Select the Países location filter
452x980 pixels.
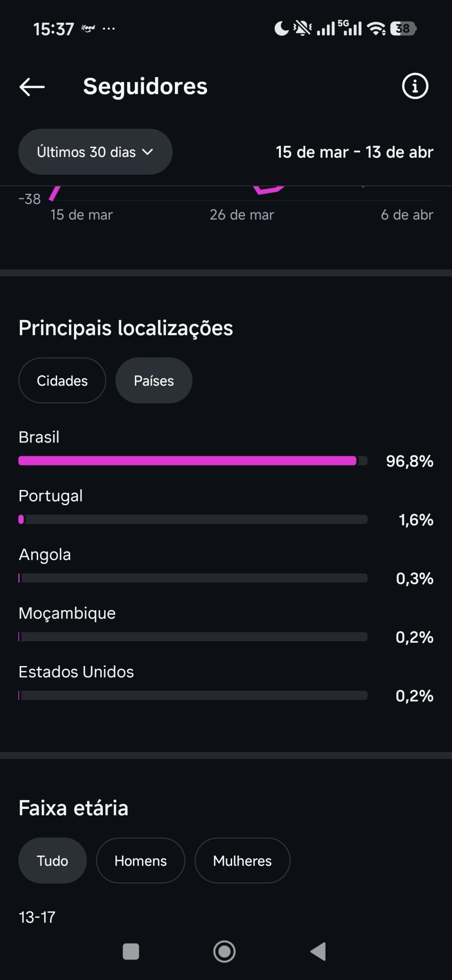(x=154, y=381)
